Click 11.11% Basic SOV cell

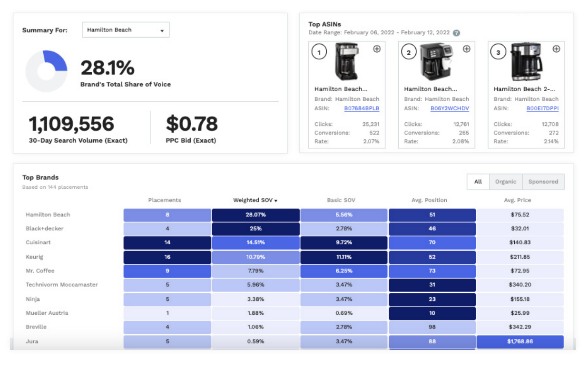click(344, 257)
